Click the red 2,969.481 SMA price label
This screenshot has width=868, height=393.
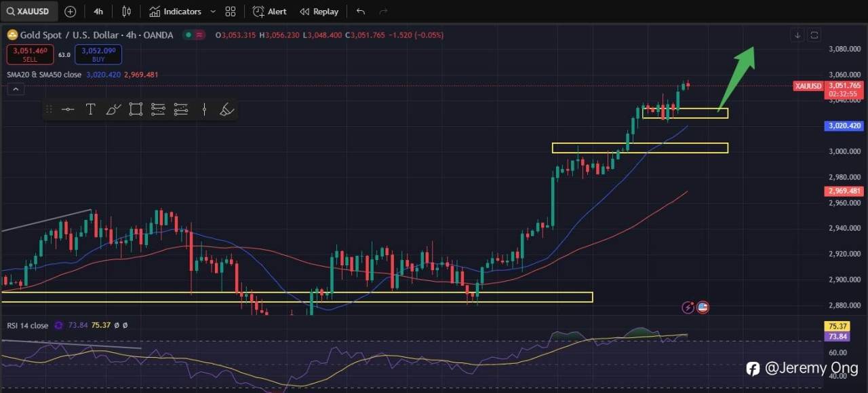point(844,191)
